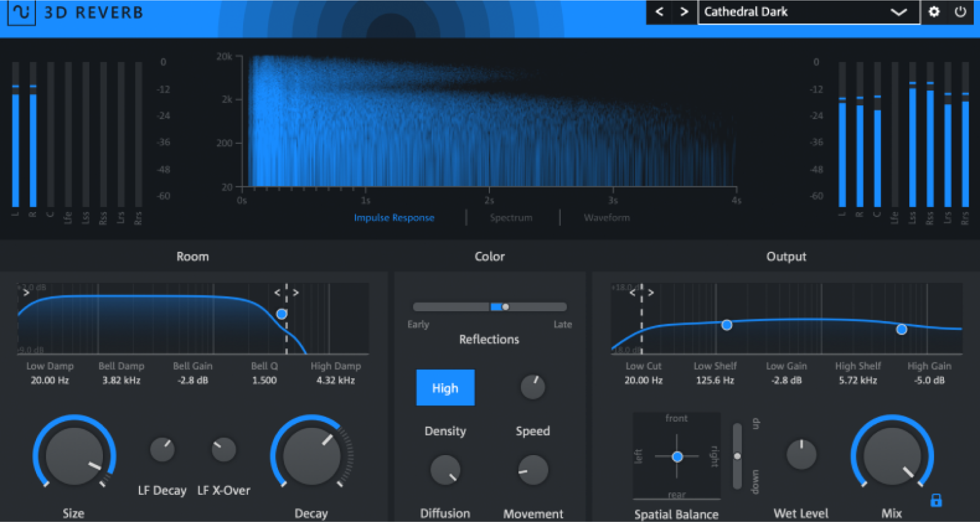Screen dimensions: 980x522
Task: Click the Early/Late Reflections slider
Action: point(489,307)
